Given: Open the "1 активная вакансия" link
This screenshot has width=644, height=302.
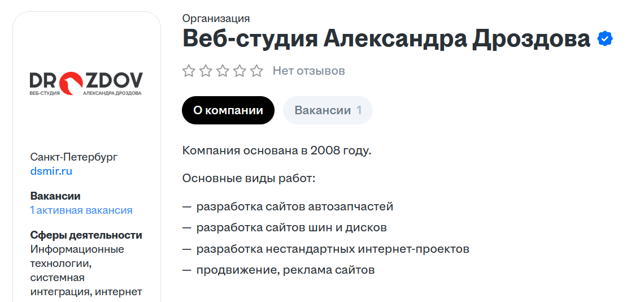Looking at the screenshot, I should pos(81,210).
